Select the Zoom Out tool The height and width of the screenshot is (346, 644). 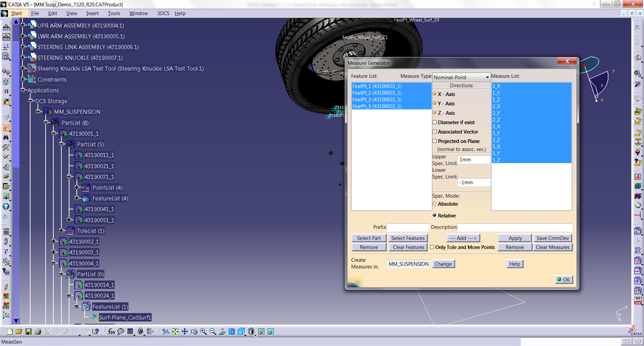(212, 331)
